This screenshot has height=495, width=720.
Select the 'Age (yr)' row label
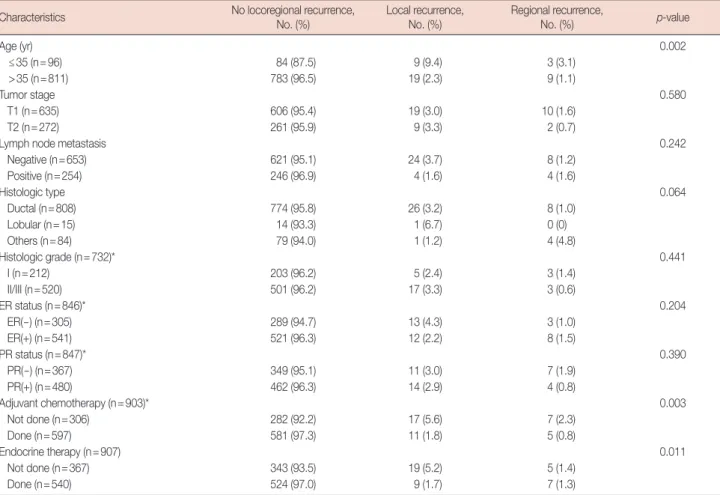pyautogui.click(x=16, y=46)
